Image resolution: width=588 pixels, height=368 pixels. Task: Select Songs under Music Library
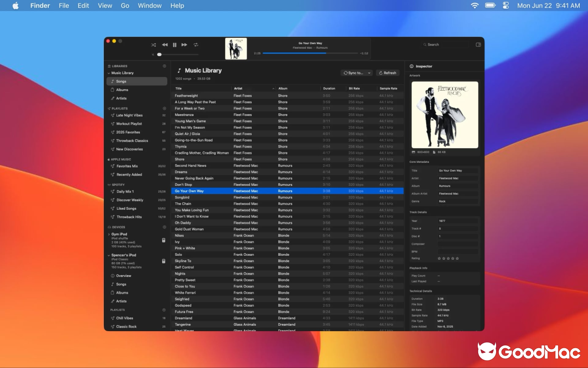(x=137, y=81)
